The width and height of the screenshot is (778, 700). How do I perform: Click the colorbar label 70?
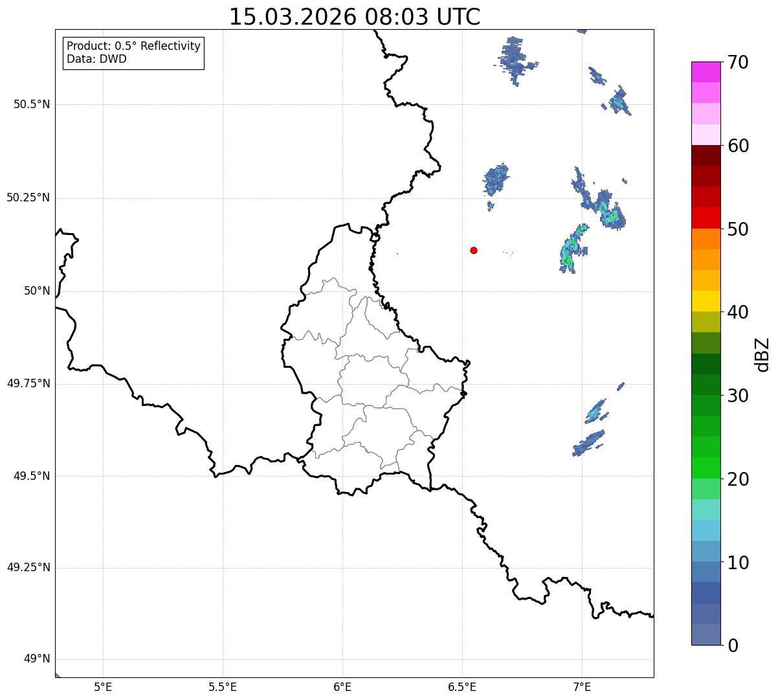point(738,62)
